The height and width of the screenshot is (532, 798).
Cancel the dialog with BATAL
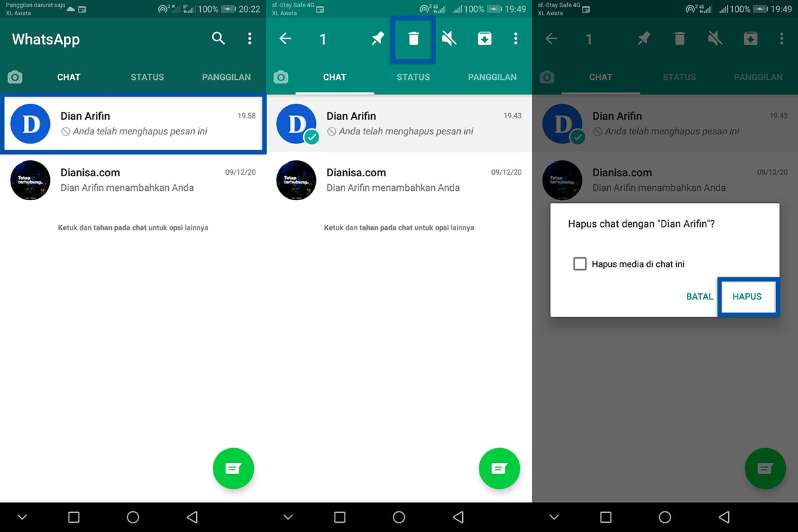click(700, 297)
